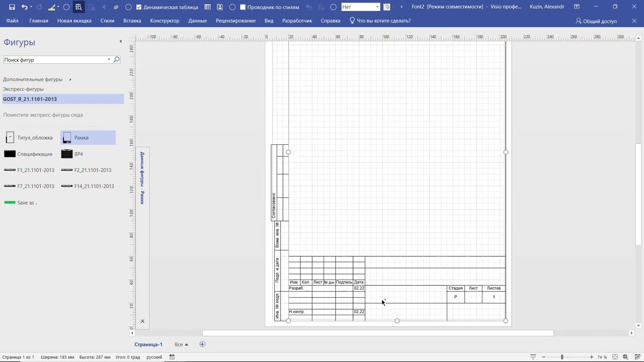
Task: Click the switch windows status bar icon
Action: click(x=637, y=357)
